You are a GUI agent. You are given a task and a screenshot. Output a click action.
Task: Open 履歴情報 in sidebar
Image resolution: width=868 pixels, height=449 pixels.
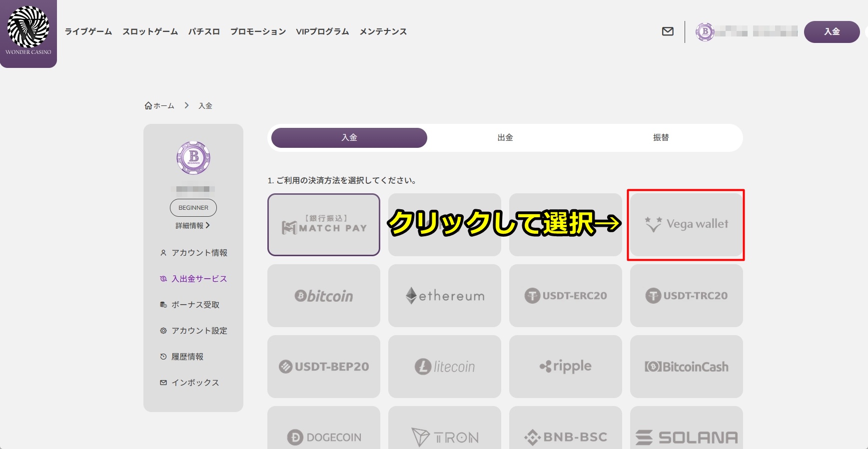181,357
